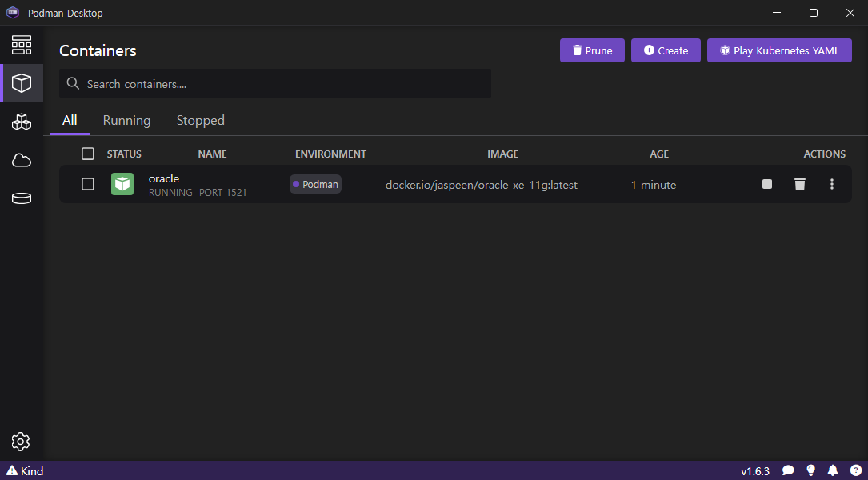Click the 1 minute age value

point(654,185)
